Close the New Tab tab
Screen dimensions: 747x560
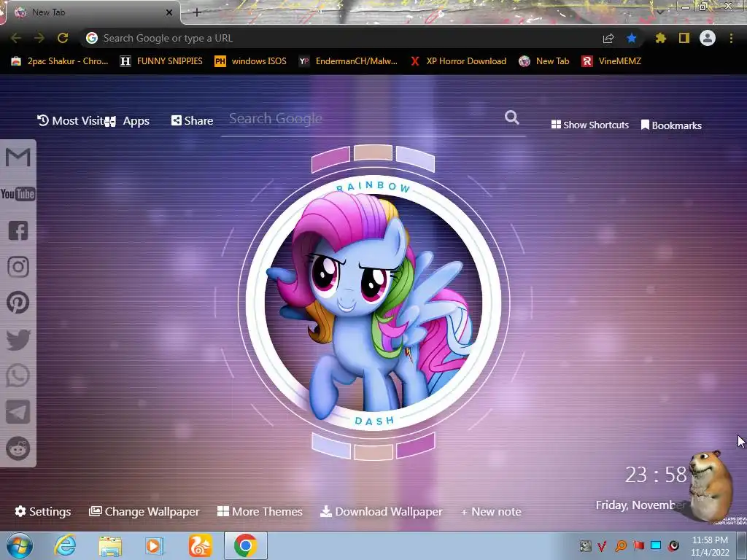[x=169, y=12]
